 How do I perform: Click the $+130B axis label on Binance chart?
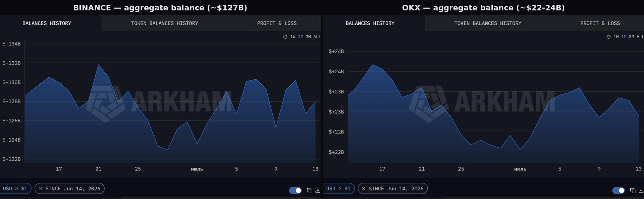pos(11,82)
